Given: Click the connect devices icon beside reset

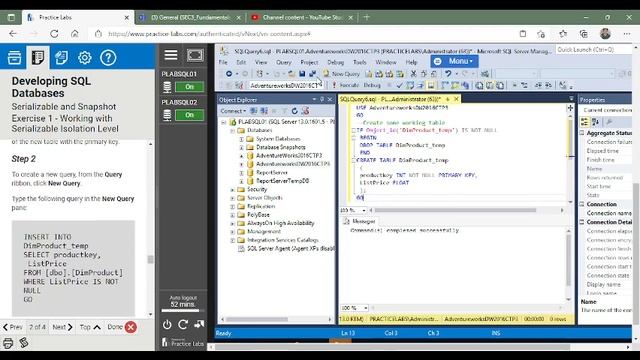Looking at the screenshot, I should 199,324.
